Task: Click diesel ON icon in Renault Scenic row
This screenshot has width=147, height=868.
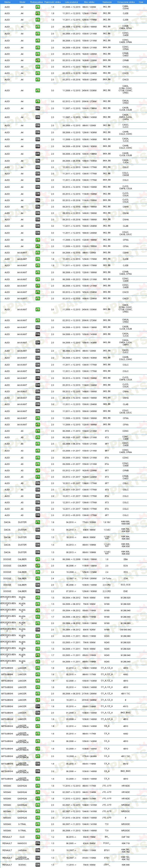Action: [38, 865]
